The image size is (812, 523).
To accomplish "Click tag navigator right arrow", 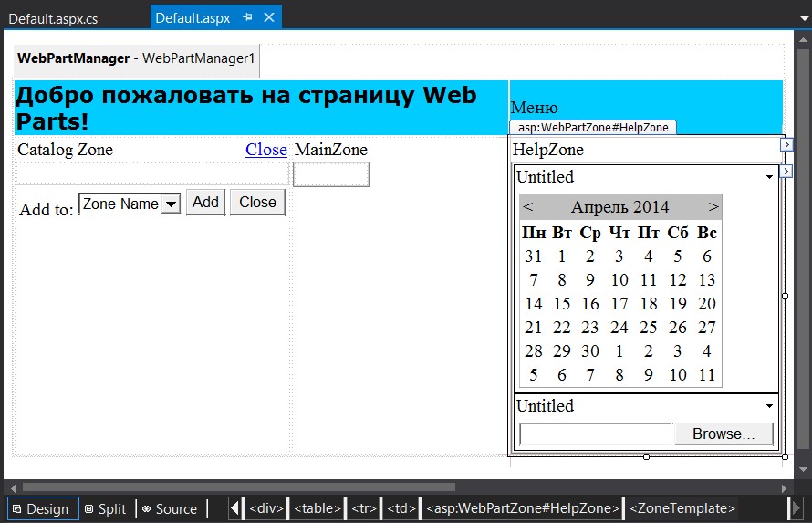I will [795, 508].
